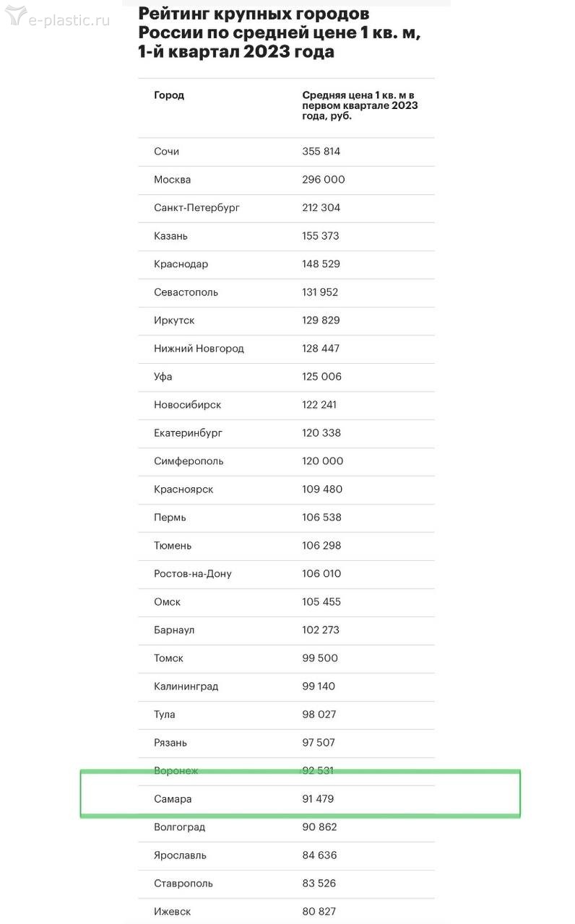Viewport: 575px width, 924px height.
Task: Select the Нижний Новгород row
Action: 286,349
